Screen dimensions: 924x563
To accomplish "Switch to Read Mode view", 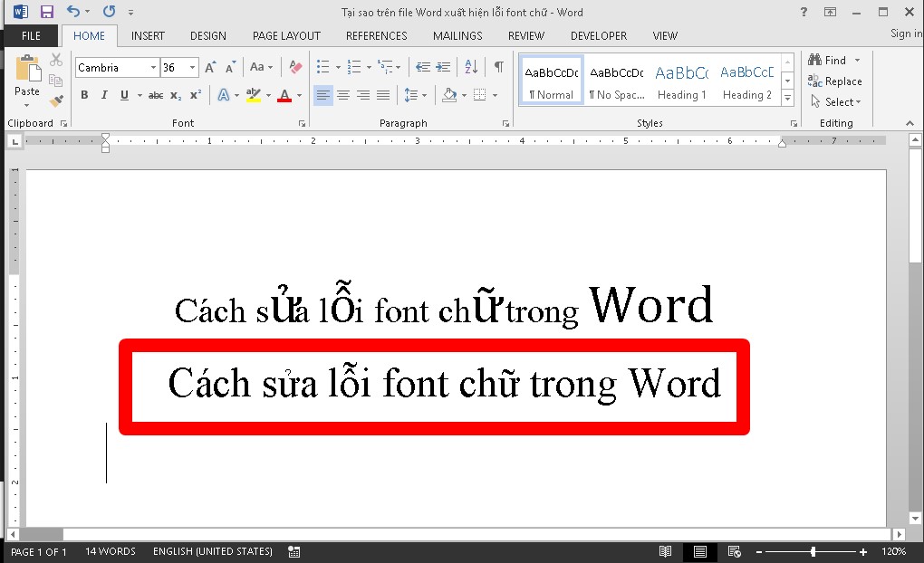I will point(665,552).
